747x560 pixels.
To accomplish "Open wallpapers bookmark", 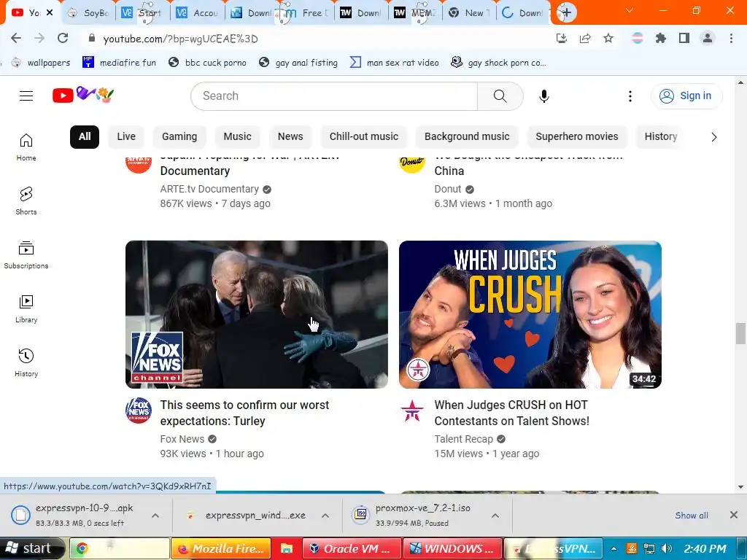I will click(x=41, y=63).
